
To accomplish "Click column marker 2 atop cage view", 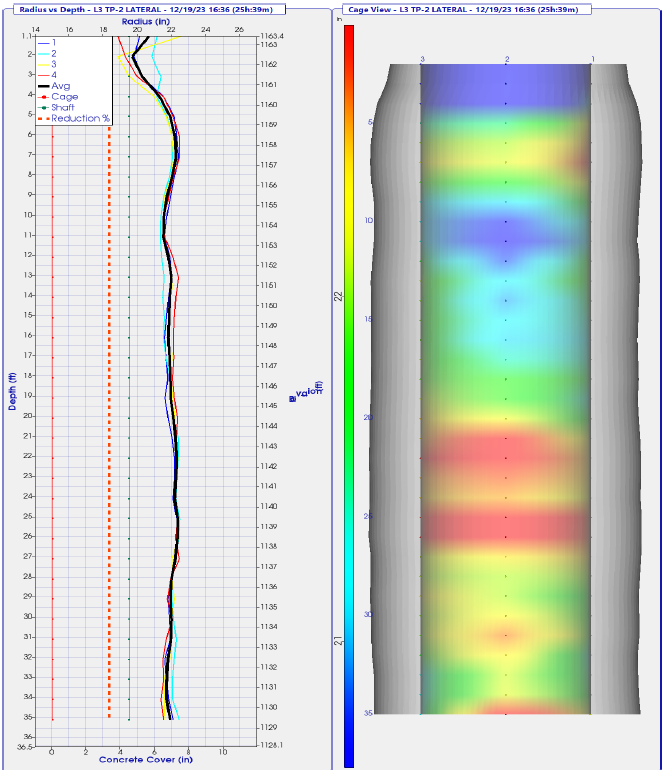I will click(507, 59).
